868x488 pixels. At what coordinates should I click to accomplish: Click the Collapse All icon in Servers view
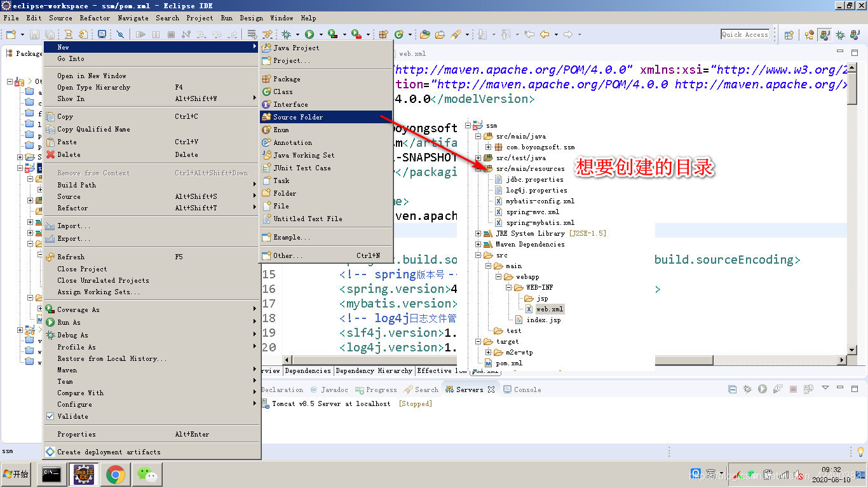click(732, 389)
